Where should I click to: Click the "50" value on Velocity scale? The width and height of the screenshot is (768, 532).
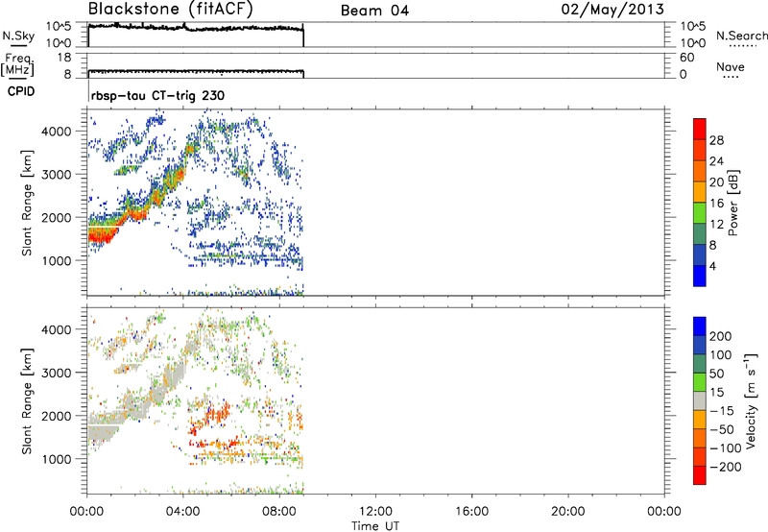(716, 374)
